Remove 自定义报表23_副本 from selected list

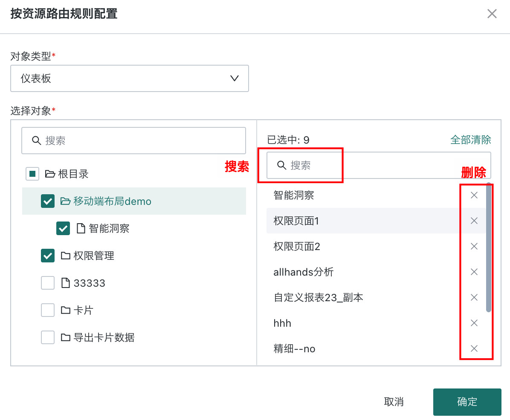pyautogui.click(x=474, y=298)
